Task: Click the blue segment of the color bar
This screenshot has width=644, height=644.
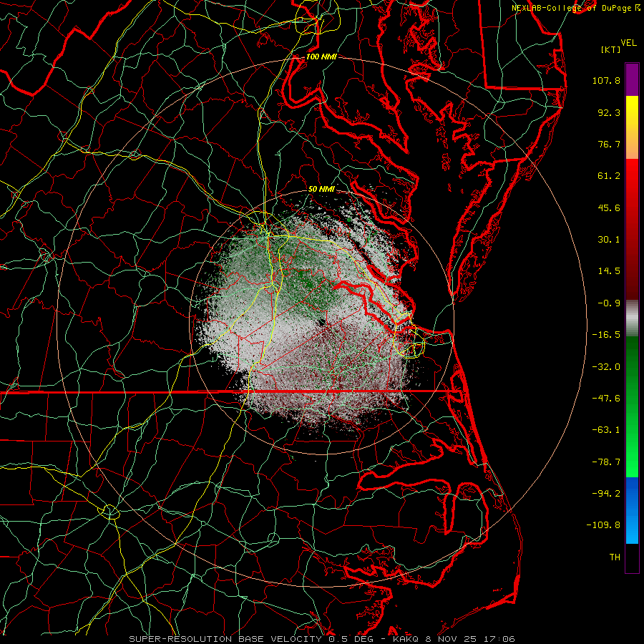Action: click(x=632, y=510)
